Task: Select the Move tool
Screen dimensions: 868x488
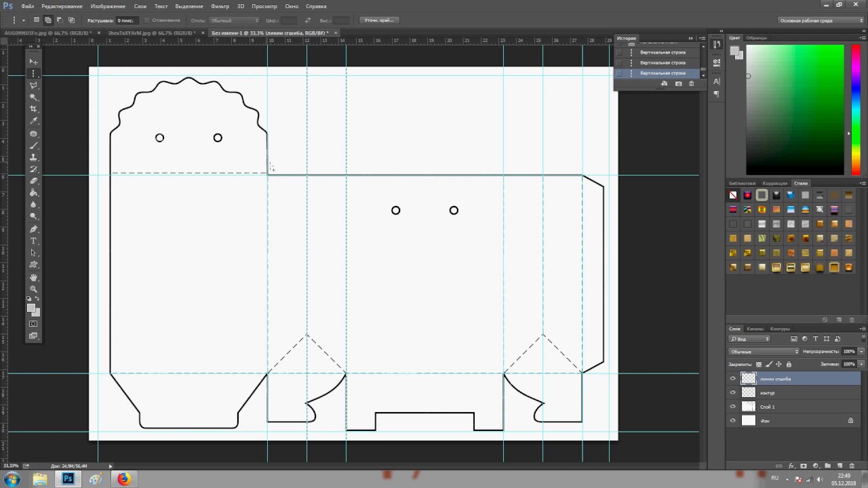Action: pyautogui.click(x=33, y=61)
